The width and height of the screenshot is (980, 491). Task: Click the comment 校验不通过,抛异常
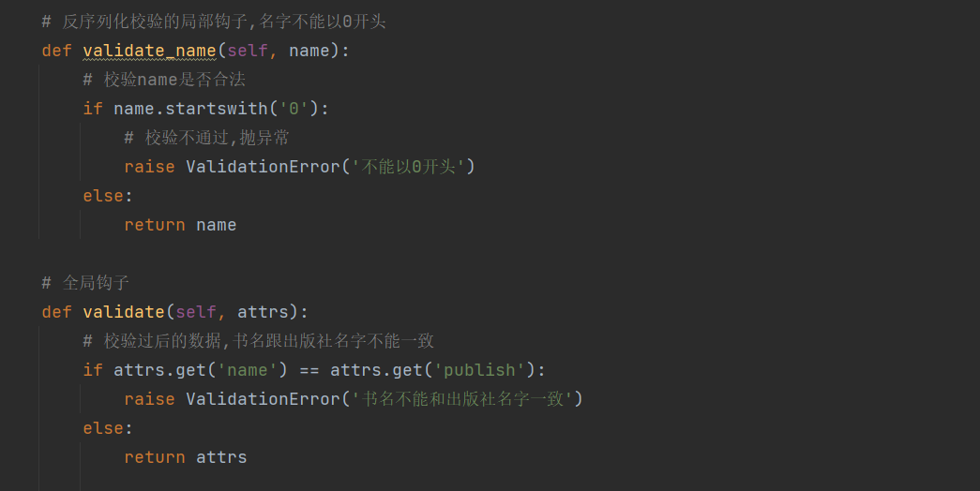[x=206, y=138]
